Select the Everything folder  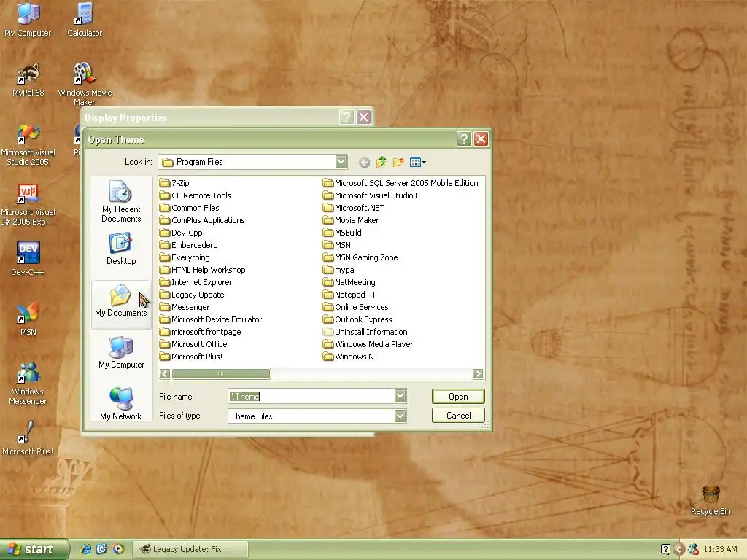point(185,257)
